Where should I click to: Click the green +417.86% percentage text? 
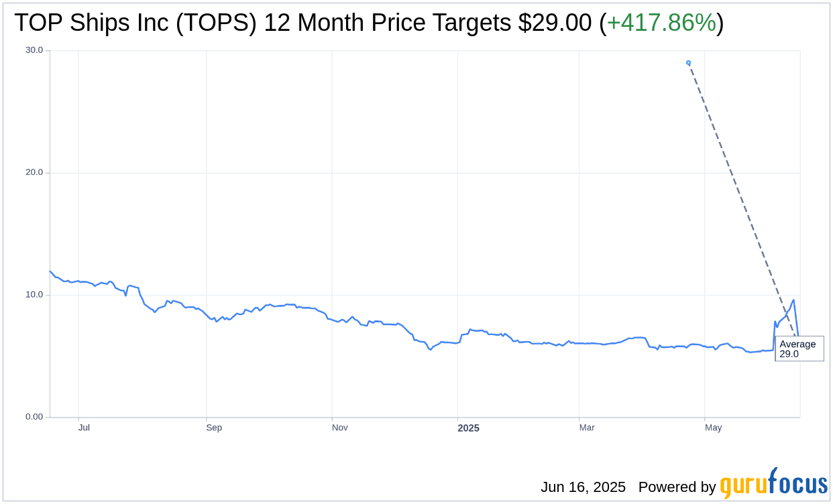661,23
